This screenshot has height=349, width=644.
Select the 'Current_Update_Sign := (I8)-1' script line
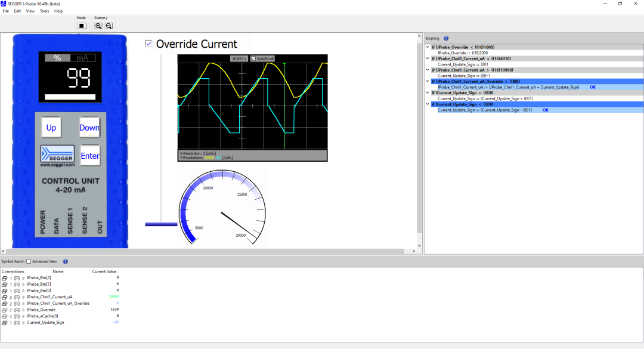click(464, 76)
